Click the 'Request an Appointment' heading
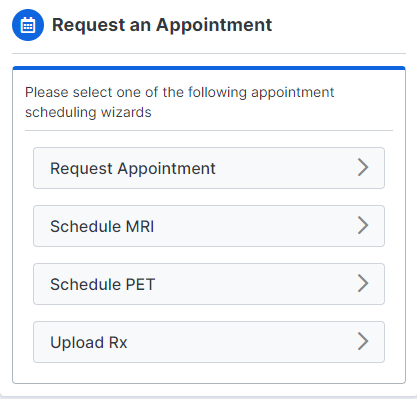 [162, 25]
